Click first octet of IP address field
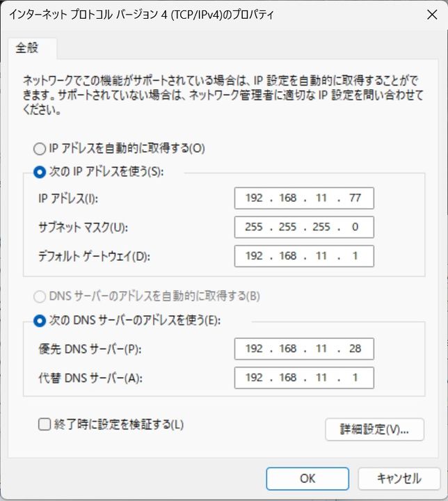This screenshot has height=501, width=448. (254, 198)
